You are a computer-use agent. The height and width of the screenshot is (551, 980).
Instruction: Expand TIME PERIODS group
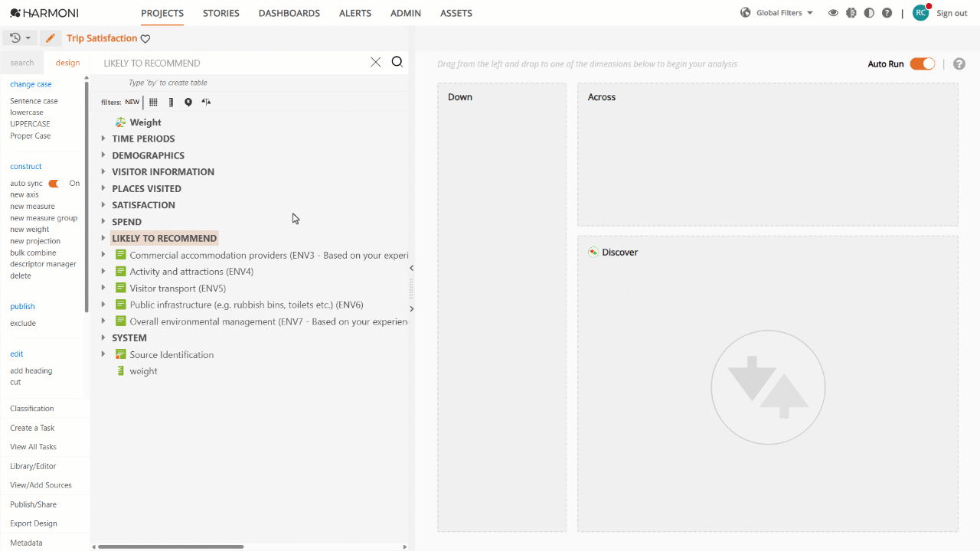point(103,139)
